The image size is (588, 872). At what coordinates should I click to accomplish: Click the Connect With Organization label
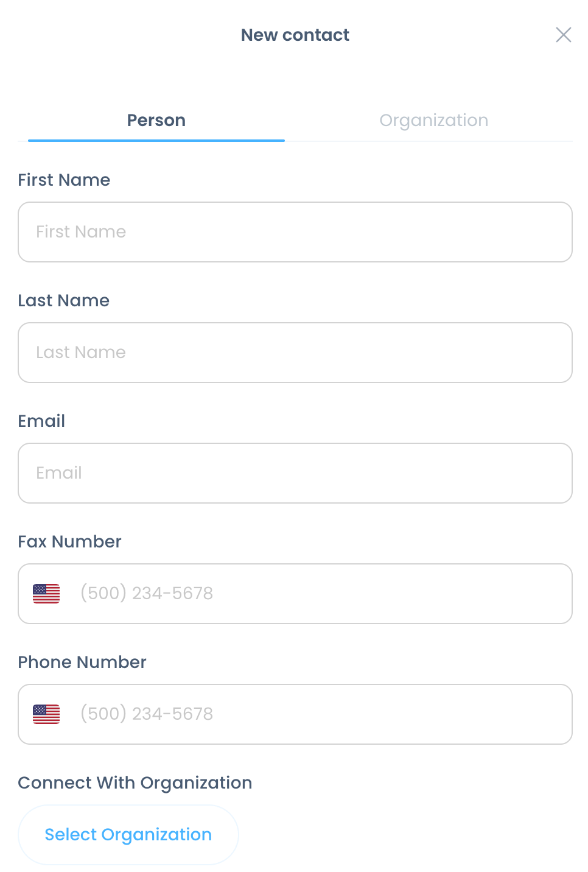pyautogui.click(x=135, y=783)
